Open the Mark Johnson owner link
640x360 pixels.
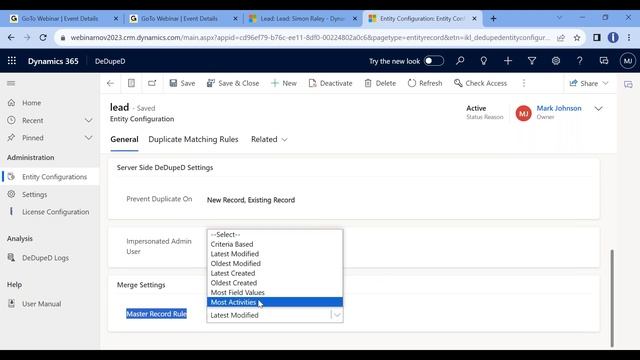click(559, 108)
